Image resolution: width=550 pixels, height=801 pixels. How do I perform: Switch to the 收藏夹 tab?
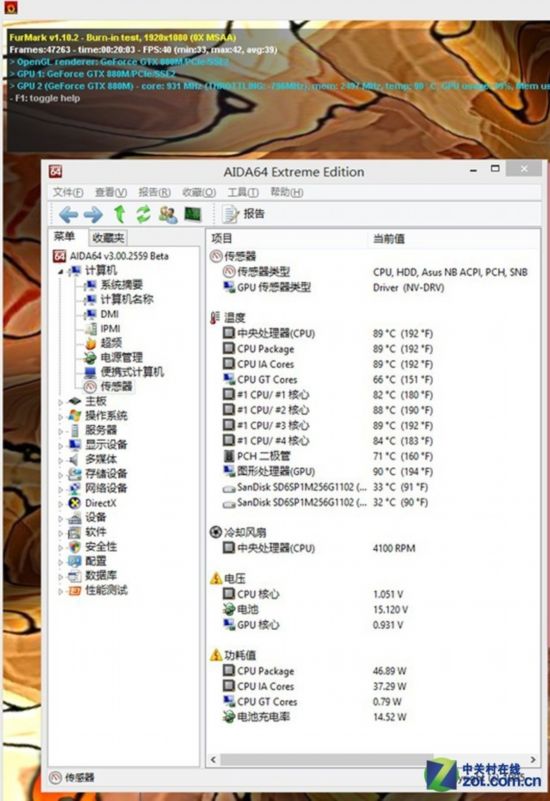[x=108, y=238]
